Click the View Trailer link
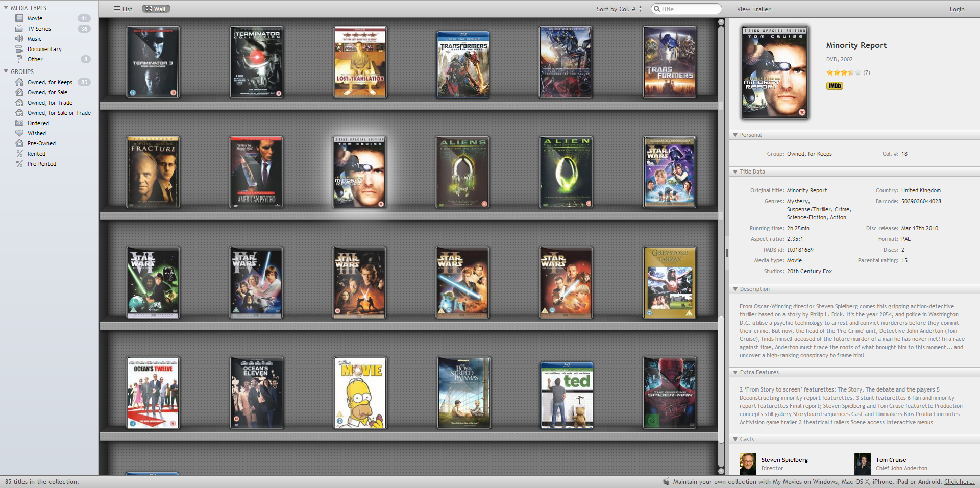Viewport: 980px width, 488px height. (753, 9)
